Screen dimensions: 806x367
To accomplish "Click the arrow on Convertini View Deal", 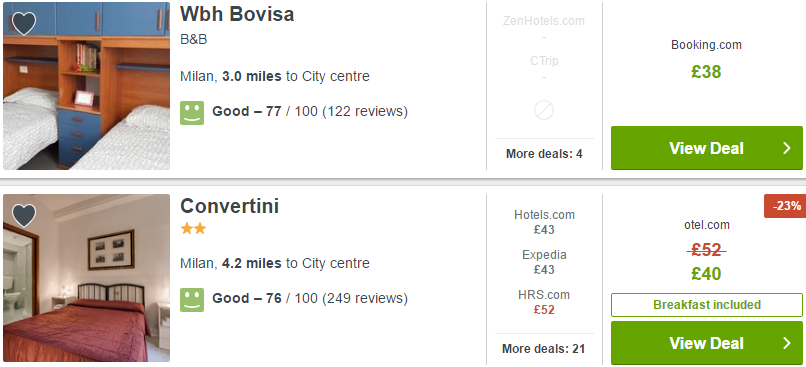I will (x=786, y=343).
